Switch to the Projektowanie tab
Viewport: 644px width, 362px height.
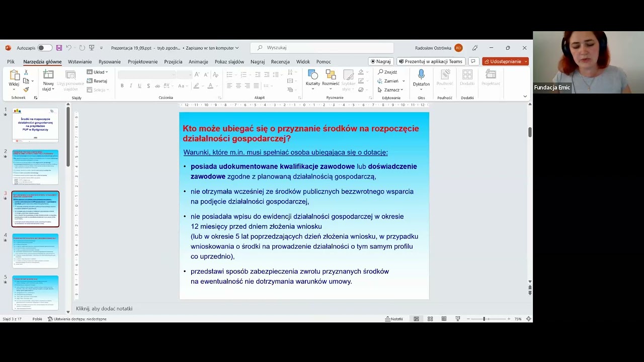tap(143, 62)
